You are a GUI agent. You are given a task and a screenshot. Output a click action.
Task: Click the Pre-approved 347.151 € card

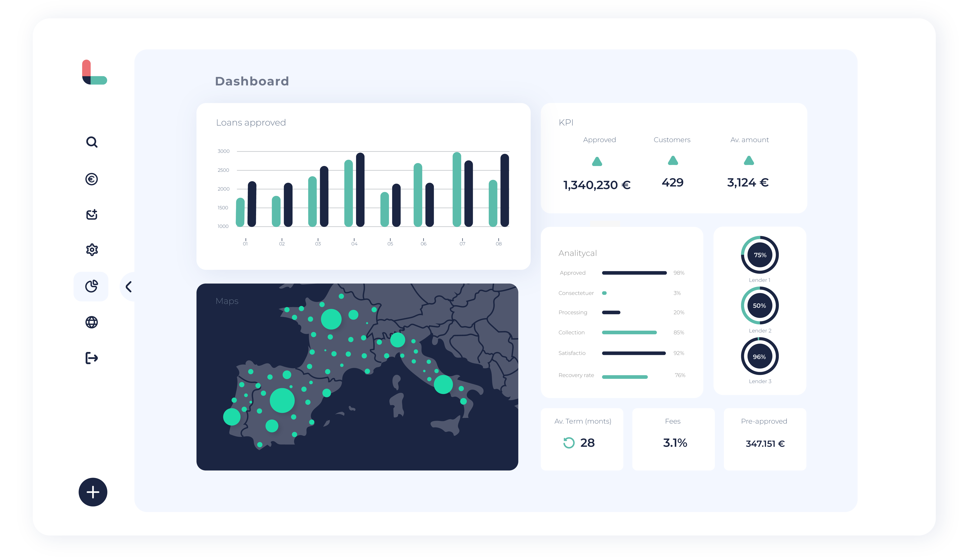[765, 439]
